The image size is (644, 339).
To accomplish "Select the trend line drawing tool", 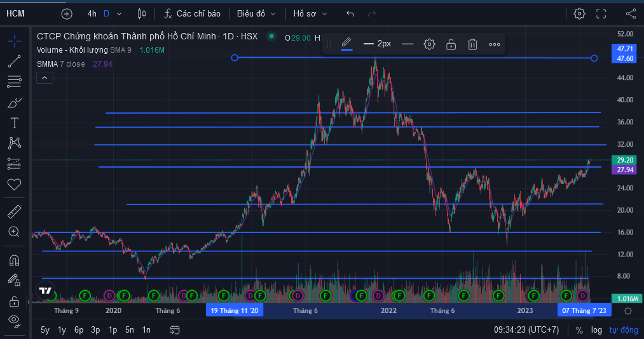I will [15, 62].
